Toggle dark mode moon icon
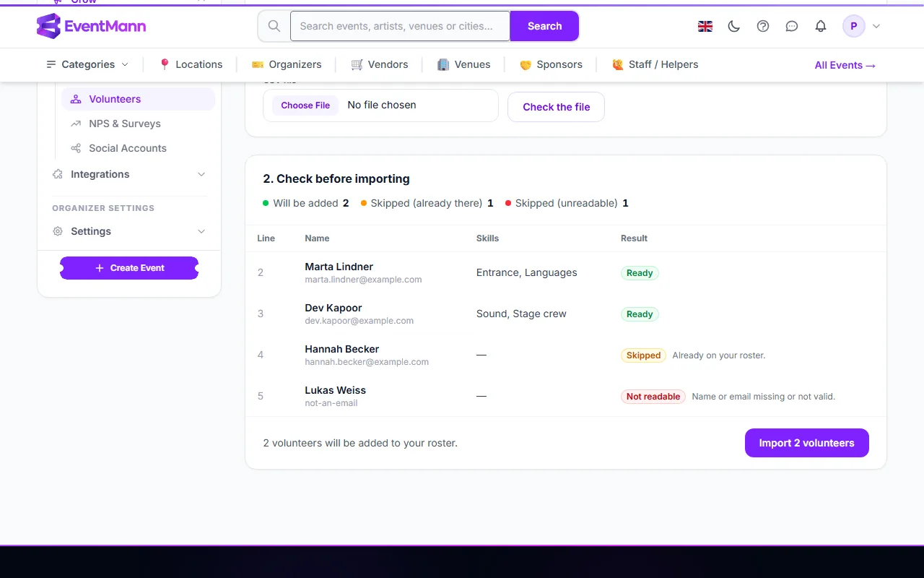This screenshot has width=924, height=578. (x=734, y=26)
